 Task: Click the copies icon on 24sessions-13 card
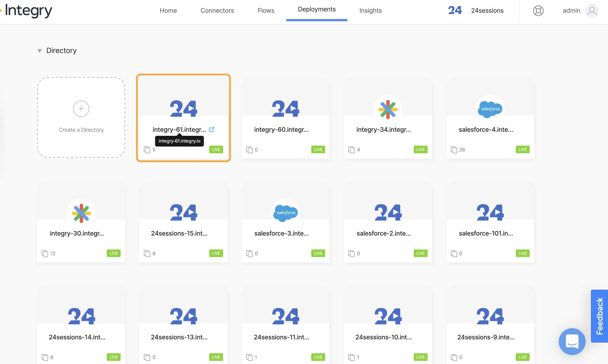pos(147,357)
